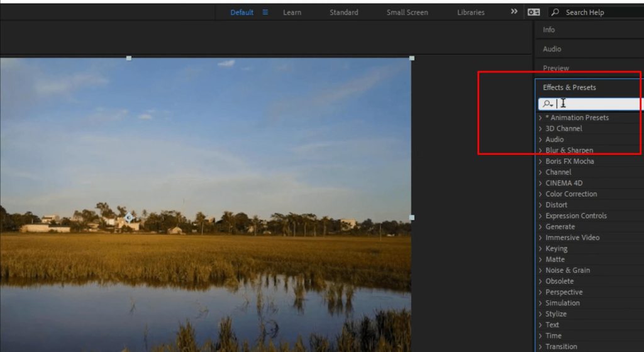Select the Matte row
This screenshot has height=352, width=644.
[x=591, y=259]
